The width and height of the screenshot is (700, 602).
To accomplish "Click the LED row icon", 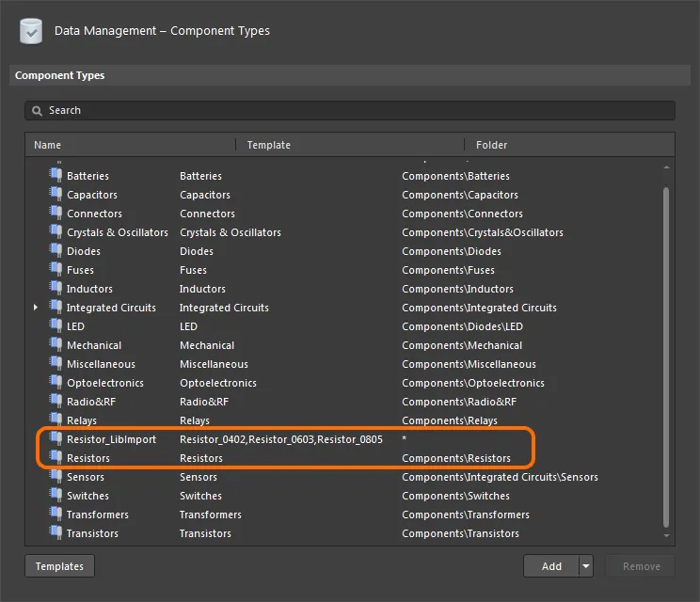I will click(x=56, y=326).
